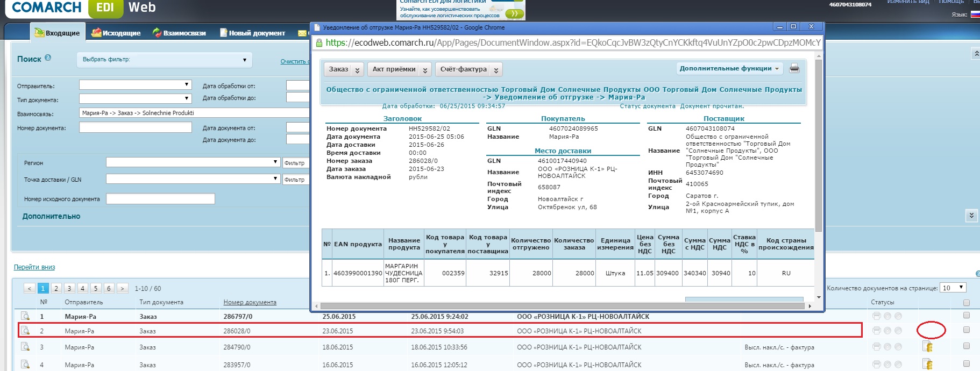The width and height of the screenshot is (980, 371).
Task: Open the Выбрать фильтр dropdown
Action: point(164,60)
